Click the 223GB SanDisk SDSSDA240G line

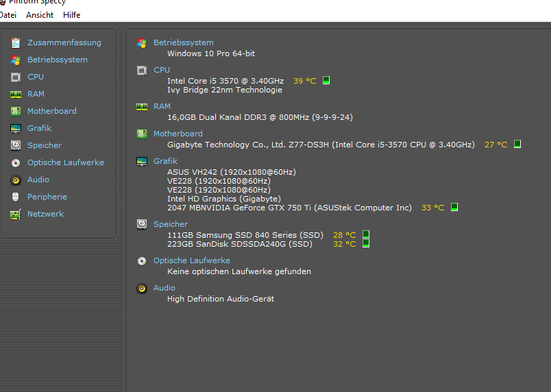tap(240, 244)
